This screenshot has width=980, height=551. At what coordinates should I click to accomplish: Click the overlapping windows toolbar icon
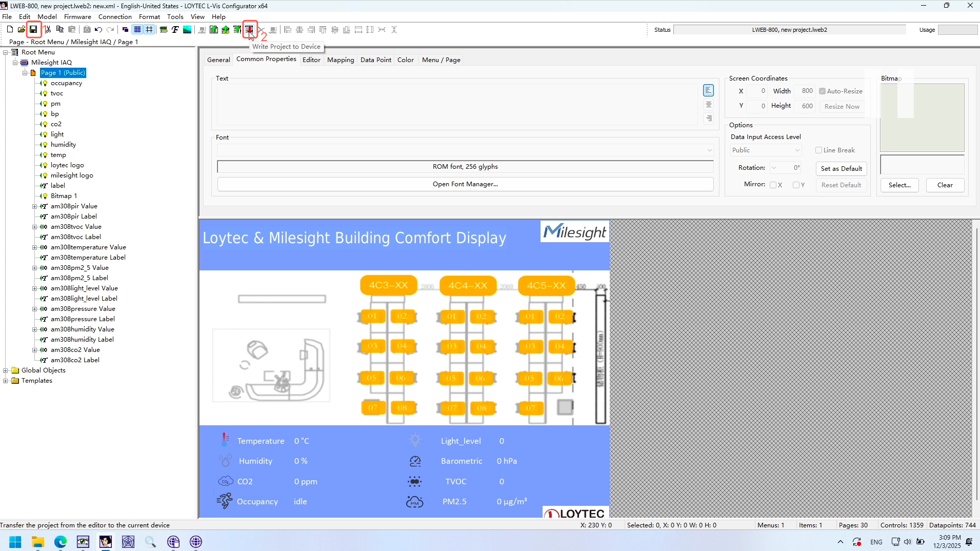tap(125, 30)
